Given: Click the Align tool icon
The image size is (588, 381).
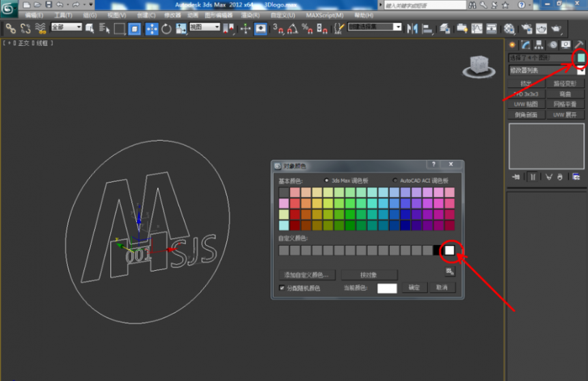Looking at the screenshot, I should click(x=427, y=29).
